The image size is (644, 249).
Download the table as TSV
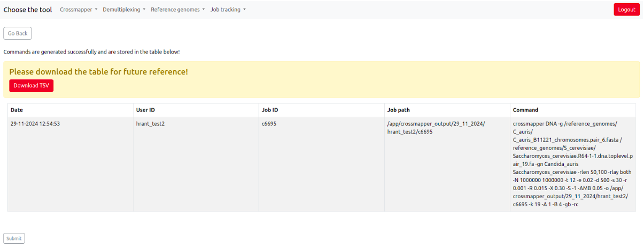click(x=31, y=86)
